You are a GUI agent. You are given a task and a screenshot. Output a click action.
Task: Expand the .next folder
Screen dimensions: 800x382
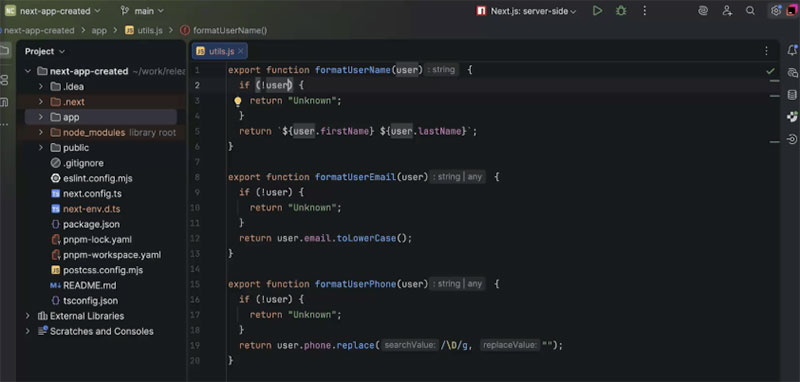click(x=40, y=102)
